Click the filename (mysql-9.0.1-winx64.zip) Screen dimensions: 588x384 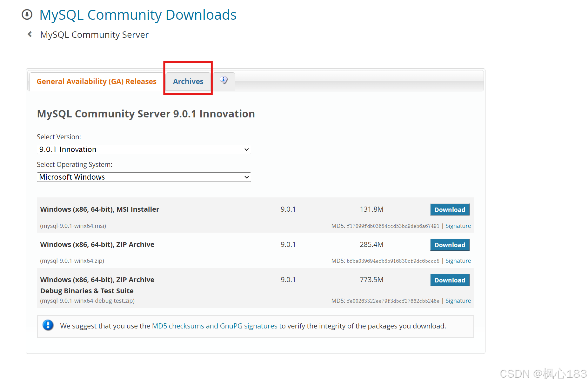pos(72,261)
